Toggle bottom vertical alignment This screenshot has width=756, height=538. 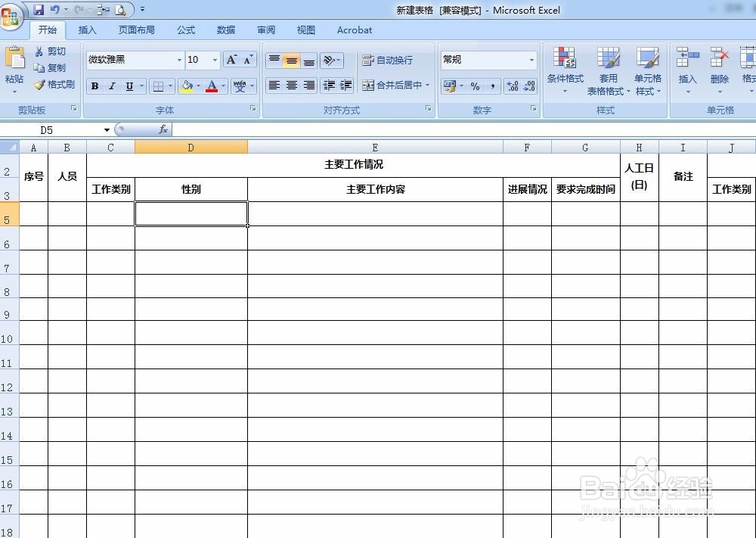[x=309, y=60]
